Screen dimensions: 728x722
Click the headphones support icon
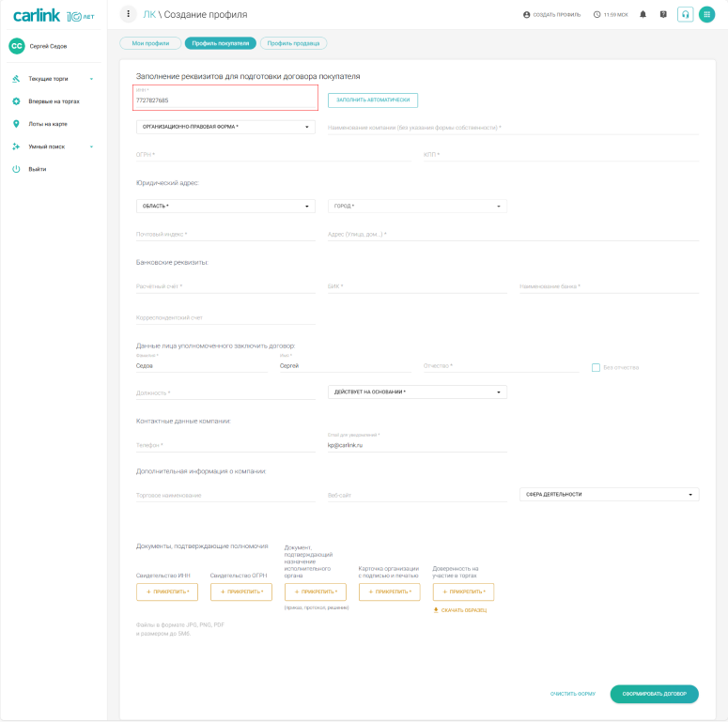[685, 15]
